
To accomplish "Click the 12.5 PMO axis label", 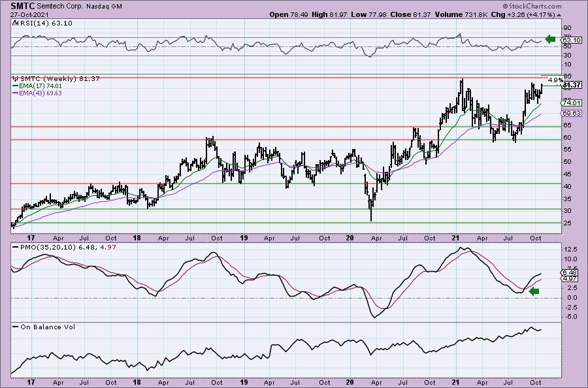I will tap(570, 250).
